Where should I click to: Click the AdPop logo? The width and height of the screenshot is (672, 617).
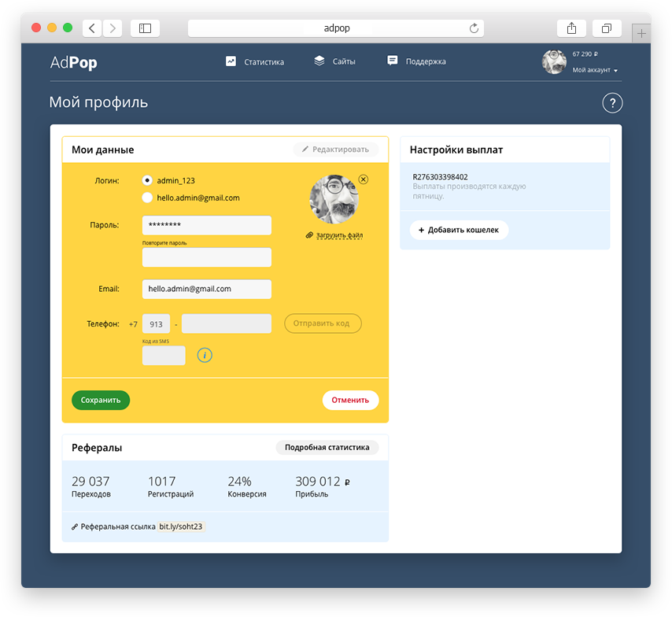click(74, 63)
